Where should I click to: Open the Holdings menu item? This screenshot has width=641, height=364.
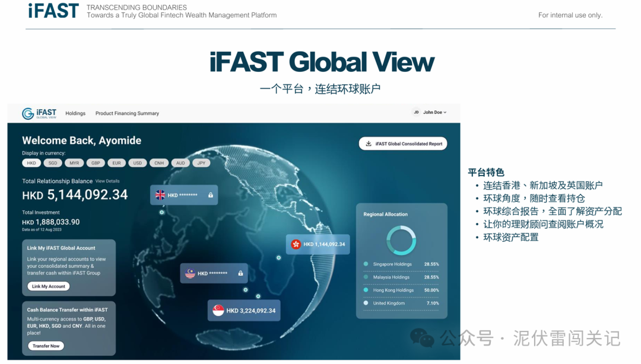(x=75, y=113)
